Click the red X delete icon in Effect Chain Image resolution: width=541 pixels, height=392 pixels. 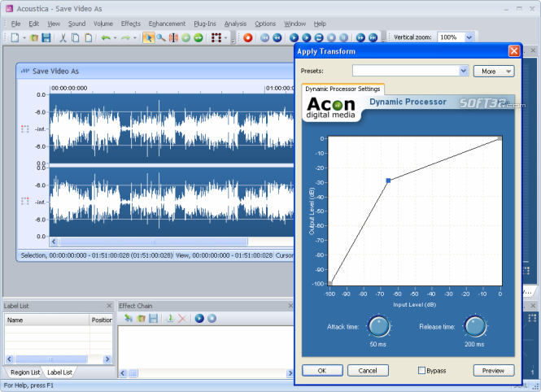(182, 318)
